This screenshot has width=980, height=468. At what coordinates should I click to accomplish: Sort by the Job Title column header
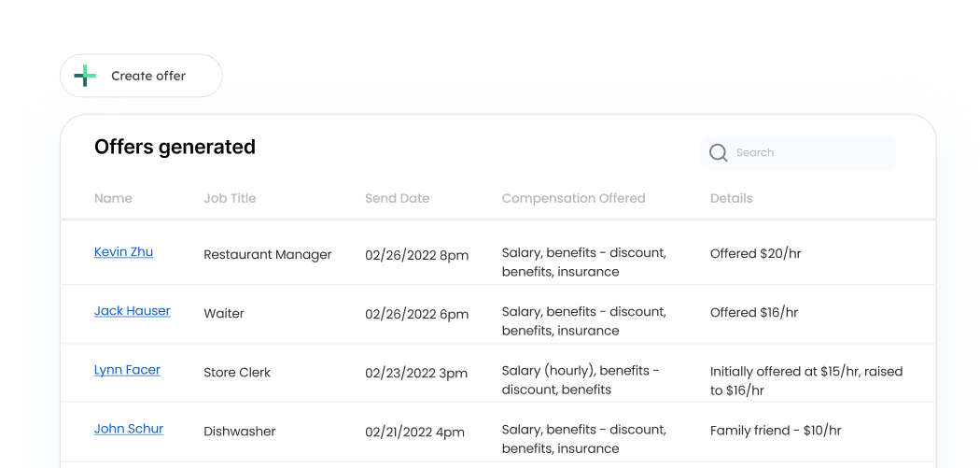(x=230, y=198)
